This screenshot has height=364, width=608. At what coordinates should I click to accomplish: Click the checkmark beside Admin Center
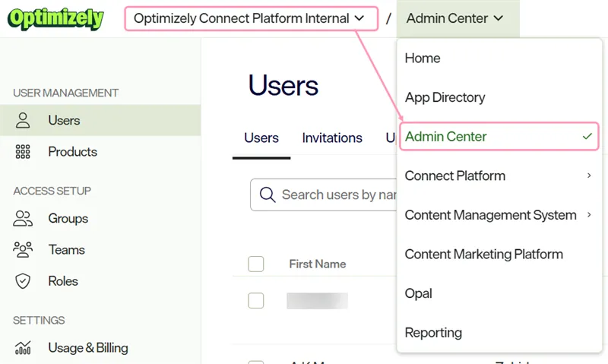[x=587, y=137]
